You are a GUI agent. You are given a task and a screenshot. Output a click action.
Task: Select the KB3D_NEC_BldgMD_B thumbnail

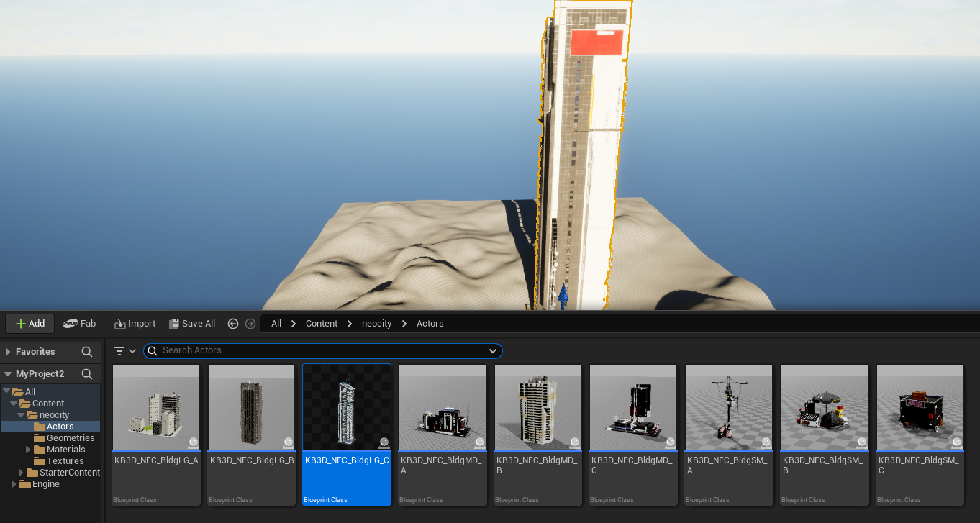[538, 435]
